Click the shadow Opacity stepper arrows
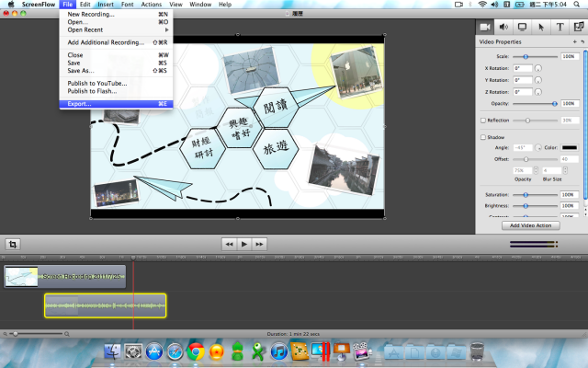 [x=536, y=170]
